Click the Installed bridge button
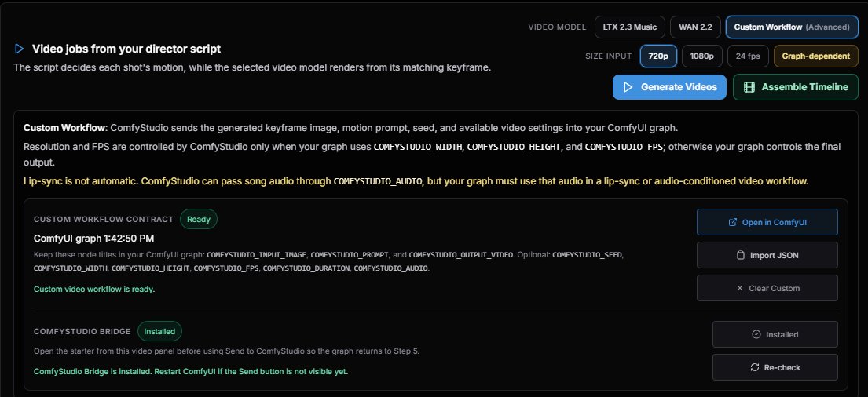The width and height of the screenshot is (868, 397). 775,334
